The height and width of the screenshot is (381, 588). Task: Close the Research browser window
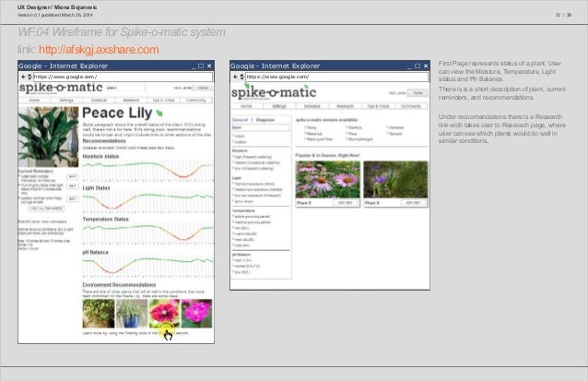pos(426,65)
